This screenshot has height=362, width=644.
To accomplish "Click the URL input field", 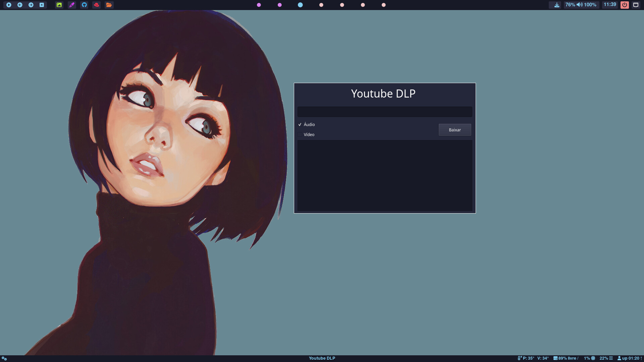I will (384, 112).
